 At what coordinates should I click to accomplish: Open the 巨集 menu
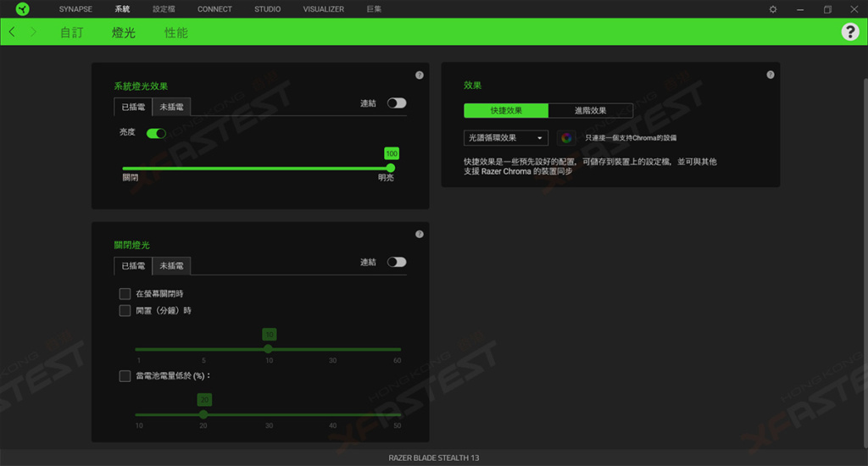point(374,9)
